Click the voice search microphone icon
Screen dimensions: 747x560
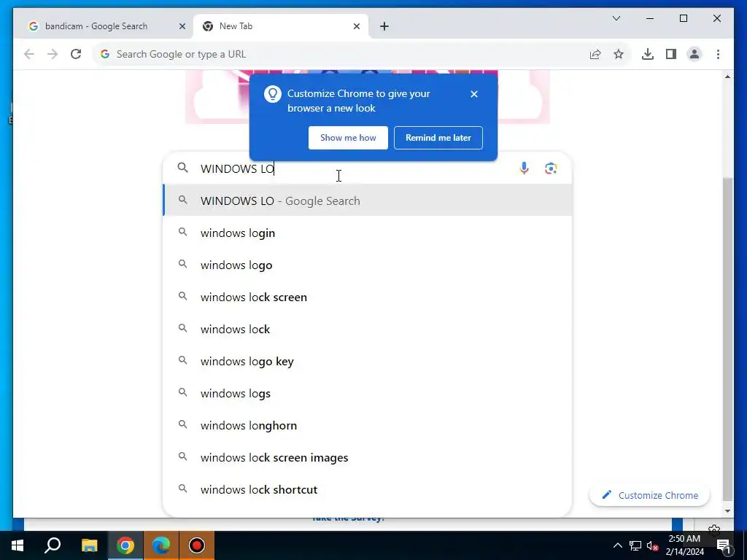[x=524, y=168]
